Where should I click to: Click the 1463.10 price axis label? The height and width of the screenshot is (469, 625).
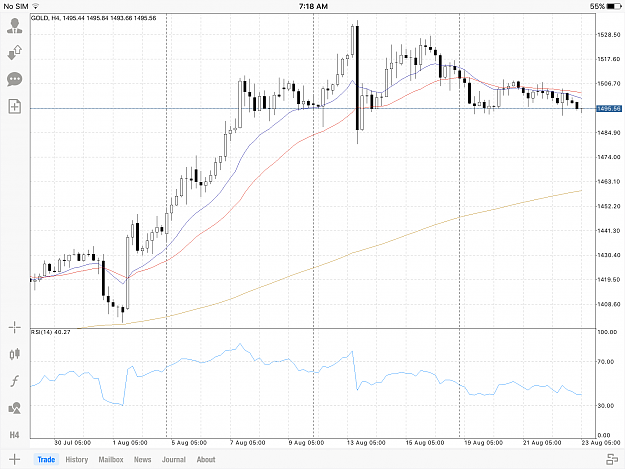608,181
